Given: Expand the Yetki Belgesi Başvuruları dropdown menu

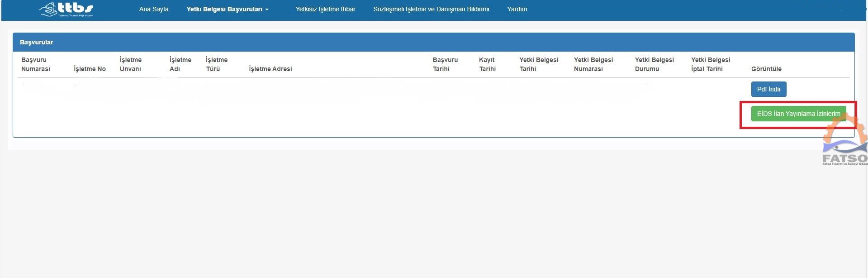Looking at the screenshot, I should tap(227, 9).
